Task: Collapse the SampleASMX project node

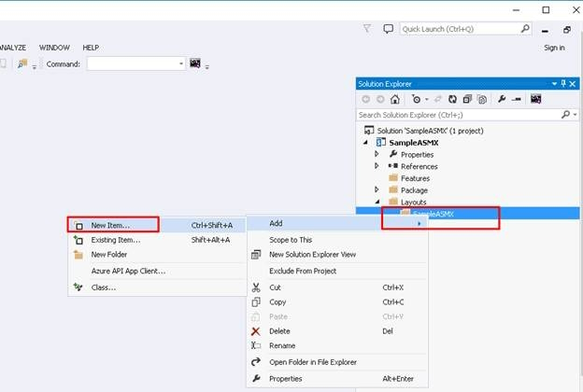Action: coord(366,142)
